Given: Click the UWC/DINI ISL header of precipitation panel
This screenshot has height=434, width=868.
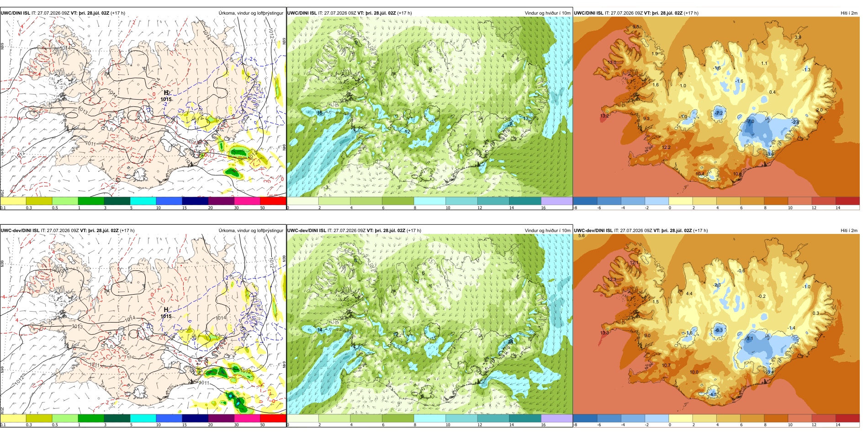Looking at the screenshot, I should [16, 13].
